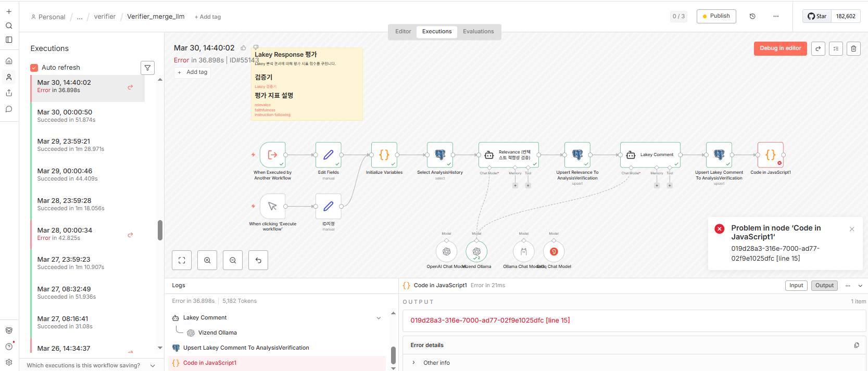Collapse the Lakey Comment log entry
Viewport: 868px width, 371px height.
379,318
